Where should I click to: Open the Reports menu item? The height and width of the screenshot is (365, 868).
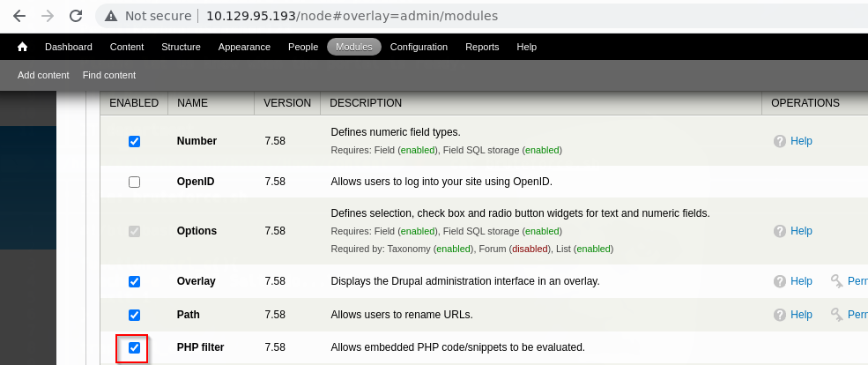click(482, 47)
